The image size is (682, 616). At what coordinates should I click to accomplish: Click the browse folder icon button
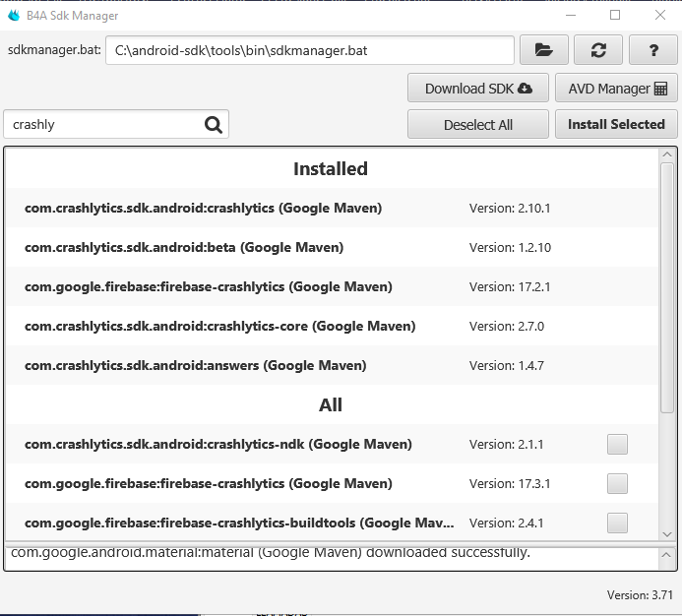coord(544,50)
